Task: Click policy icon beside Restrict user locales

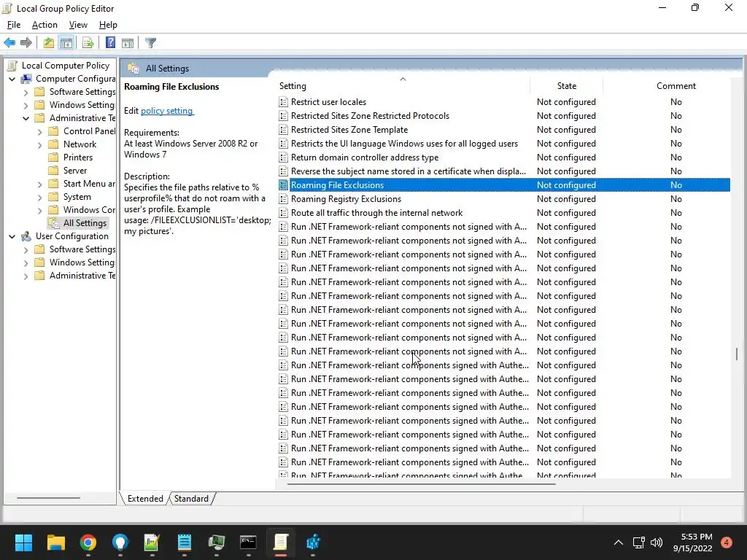Action: tap(283, 102)
